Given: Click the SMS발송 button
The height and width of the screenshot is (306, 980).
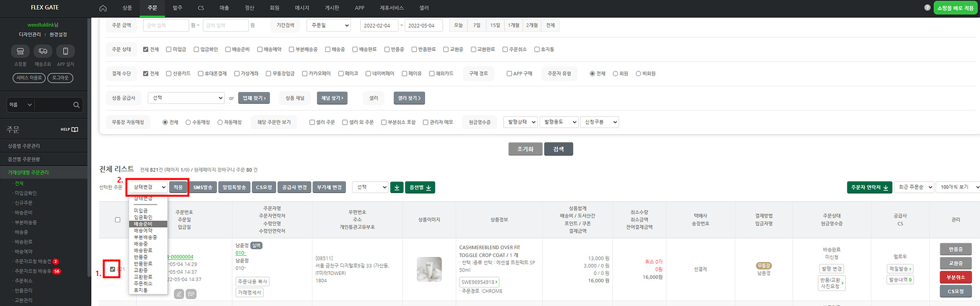Looking at the screenshot, I should tap(203, 187).
